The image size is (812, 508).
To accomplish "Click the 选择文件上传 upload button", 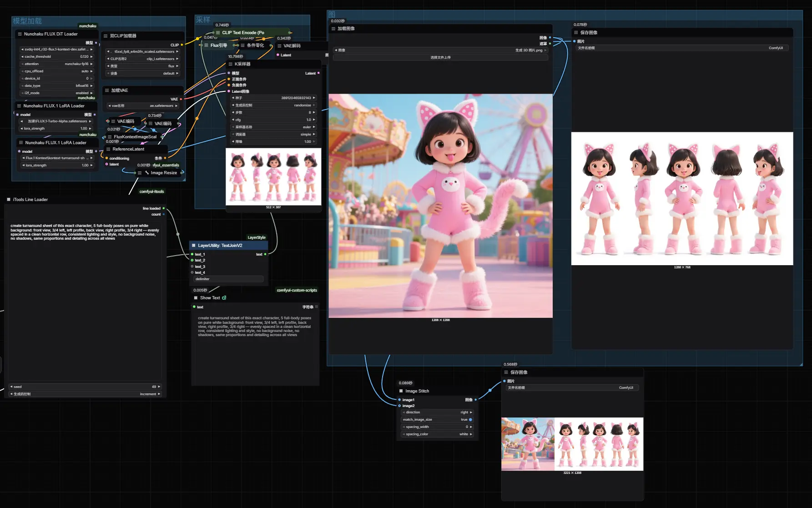I will pos(440,58).
